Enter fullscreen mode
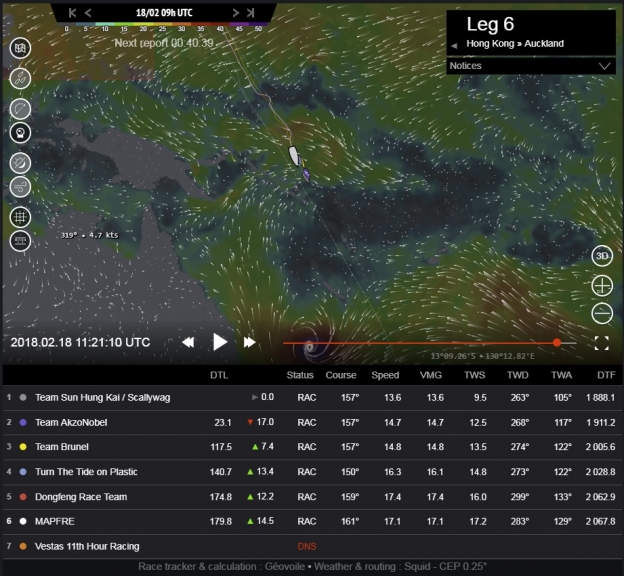This screenshot has height=576, width=624. point(602,343)
